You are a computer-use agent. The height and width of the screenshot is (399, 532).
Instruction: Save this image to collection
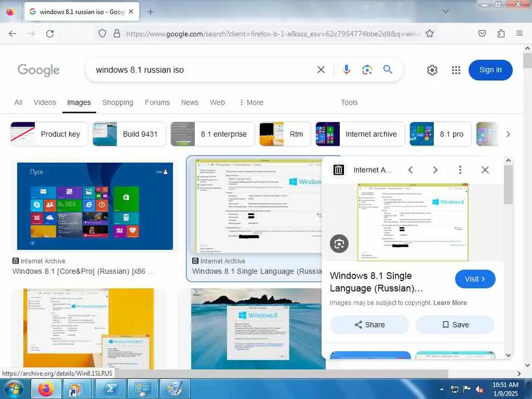click(455, 325)
